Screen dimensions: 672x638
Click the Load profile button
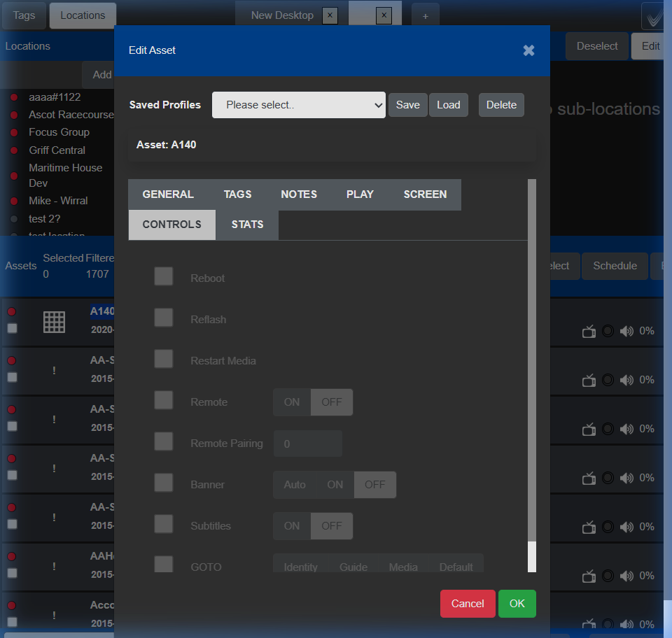point(448,105)
